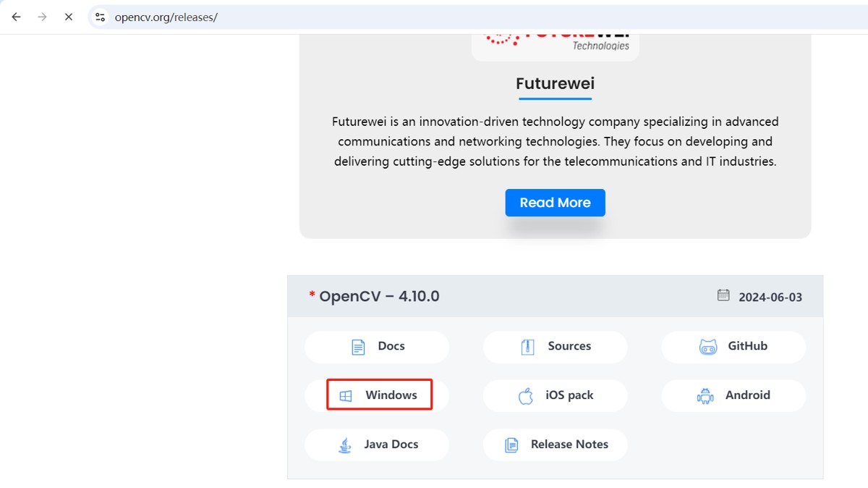
Task: Click the calendar icon beside 2024-06-03
Action: click(723, 295)
